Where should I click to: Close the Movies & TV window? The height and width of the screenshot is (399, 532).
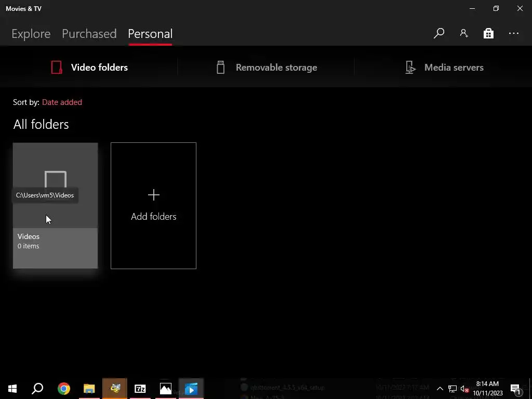520,8
